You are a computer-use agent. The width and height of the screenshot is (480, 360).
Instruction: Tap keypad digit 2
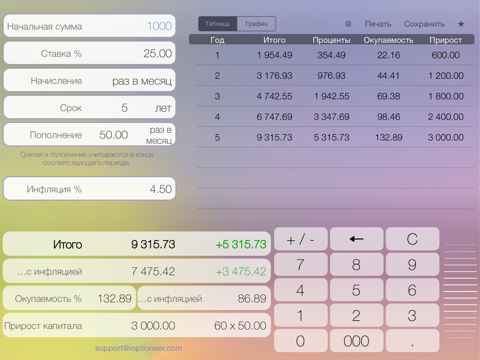(x=356, y=315)
